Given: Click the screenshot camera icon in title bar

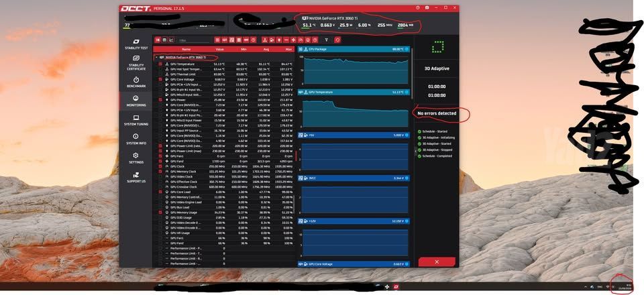Looking at the screenshot, I should [x=427, y=8].
